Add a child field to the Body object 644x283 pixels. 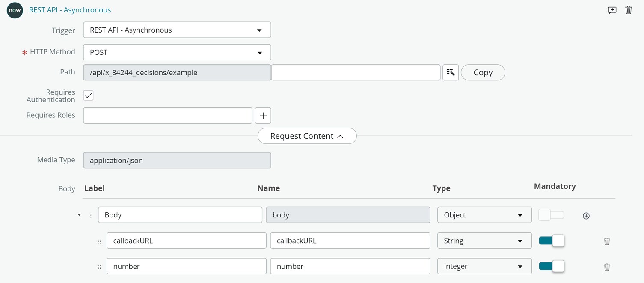click(x=586, y=216)
